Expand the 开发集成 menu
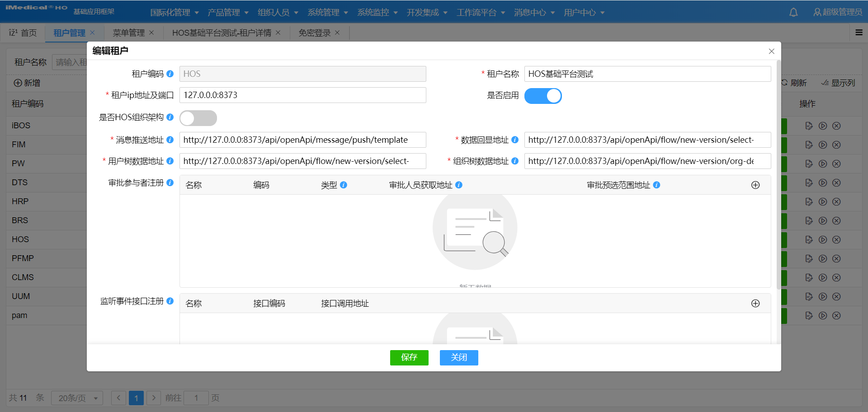Screen dimensions: 868x412 [427, 12]
